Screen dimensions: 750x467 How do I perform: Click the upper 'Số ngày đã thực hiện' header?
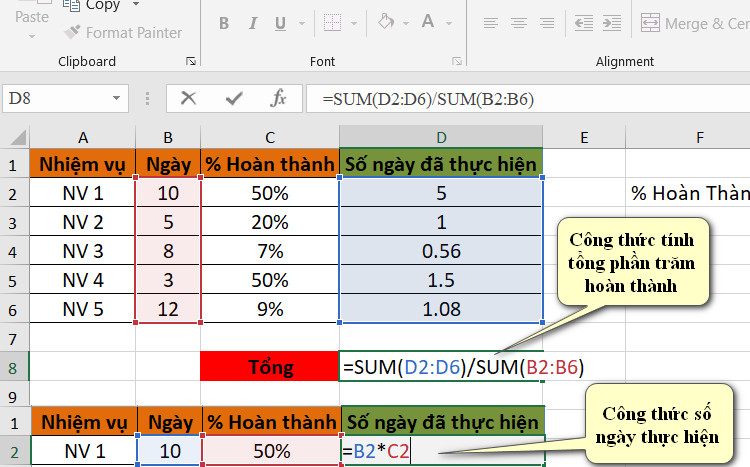(x=441, y=164)
